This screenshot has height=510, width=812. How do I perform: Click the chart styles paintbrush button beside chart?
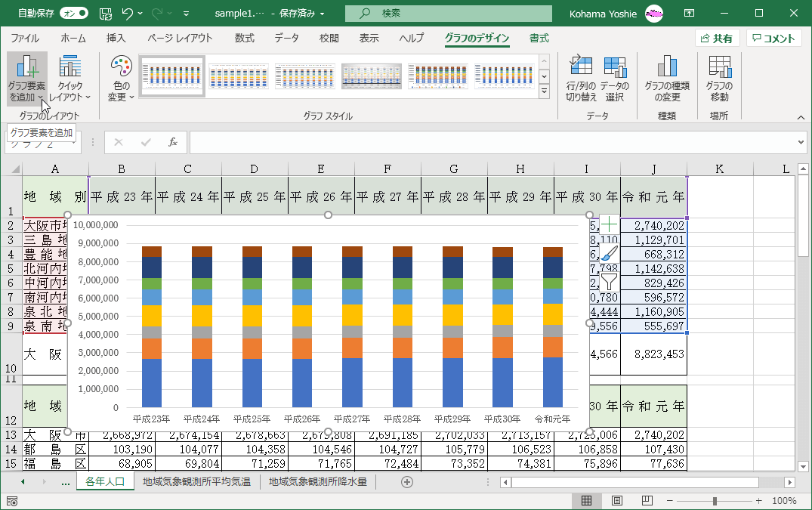609,254
